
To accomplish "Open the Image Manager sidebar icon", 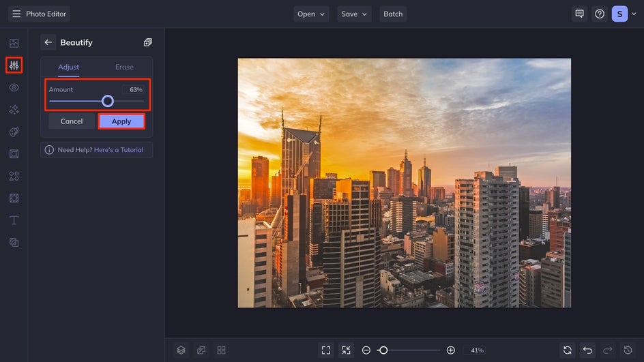I will (x=14, y=43).
